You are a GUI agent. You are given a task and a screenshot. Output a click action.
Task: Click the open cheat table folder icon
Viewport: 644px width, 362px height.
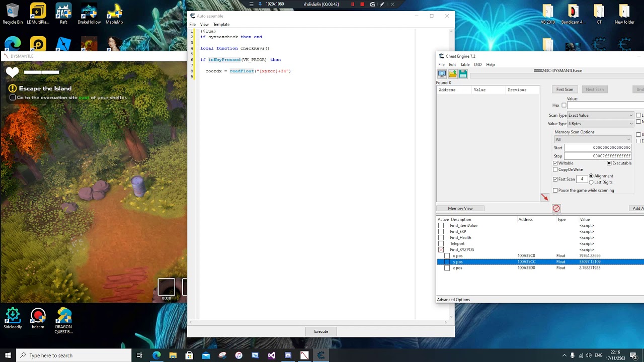pyautogui.click(x=452, y=74)
